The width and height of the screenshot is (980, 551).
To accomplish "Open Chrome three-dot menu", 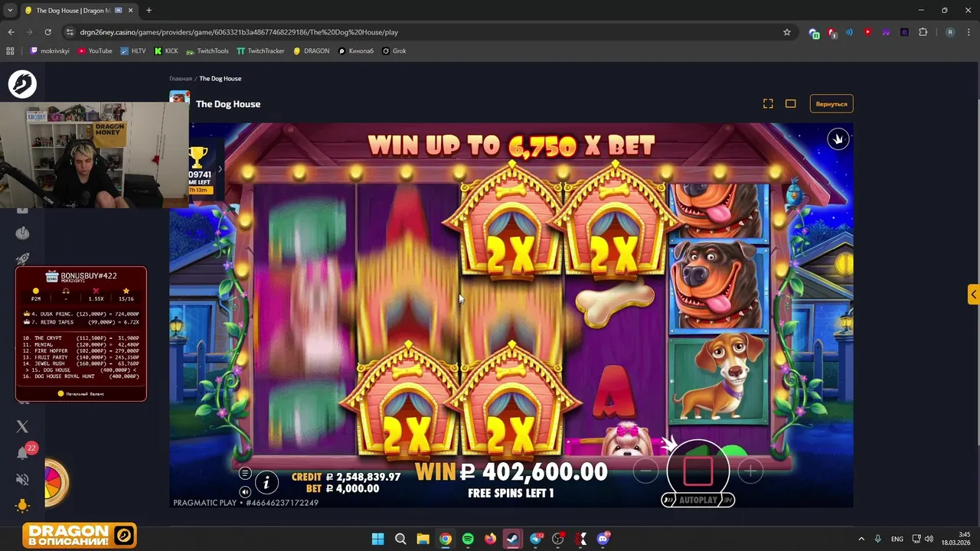I will click(969, 32).
